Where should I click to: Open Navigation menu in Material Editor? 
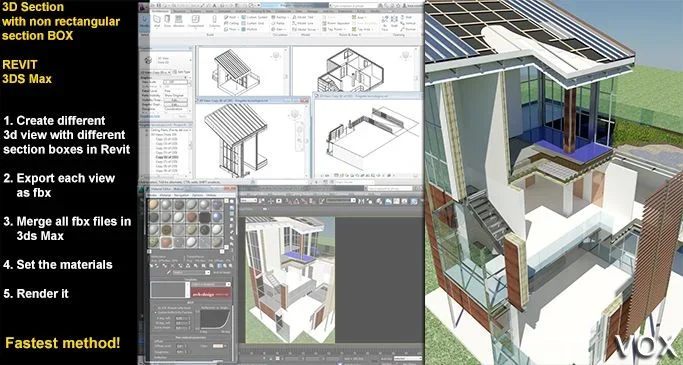tap(182, 195)
